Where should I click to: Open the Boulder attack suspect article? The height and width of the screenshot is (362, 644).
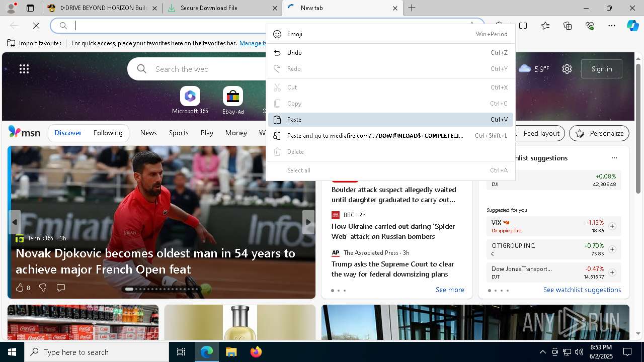[393, 195]
